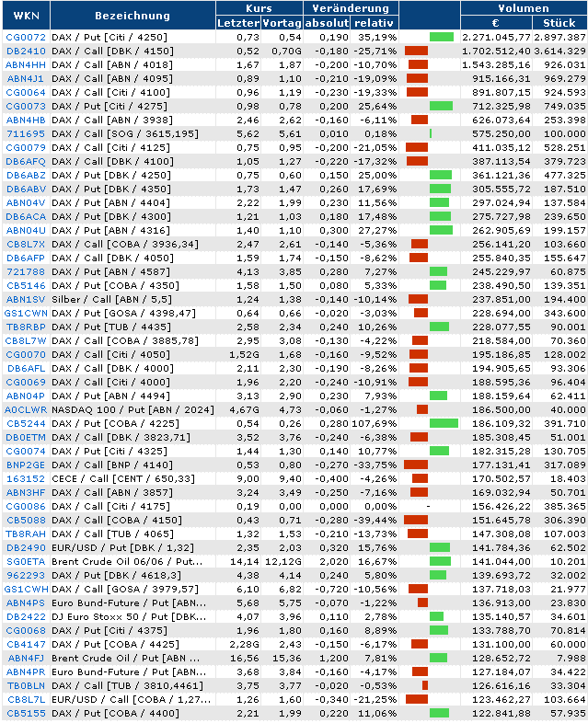Screen dimensions: 588x723
Task: Open WKN link A0CLWR for NASDAQ 100
Action: (26, 410)
